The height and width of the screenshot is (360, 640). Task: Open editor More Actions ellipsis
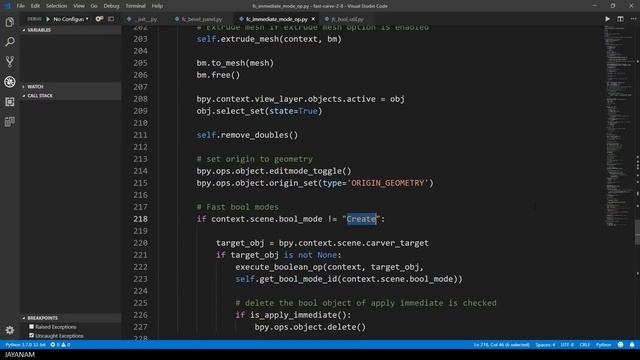pos(633,19)
